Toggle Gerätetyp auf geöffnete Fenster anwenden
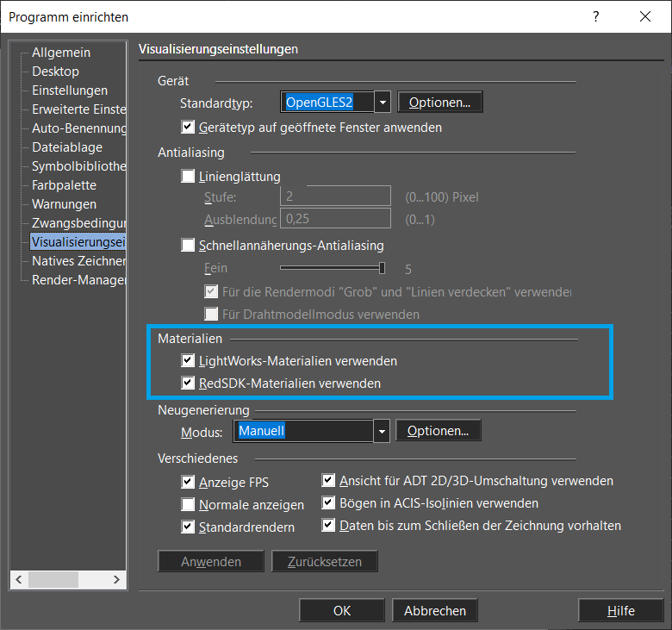Screen dimensions: 672x630 pos(188,127)
